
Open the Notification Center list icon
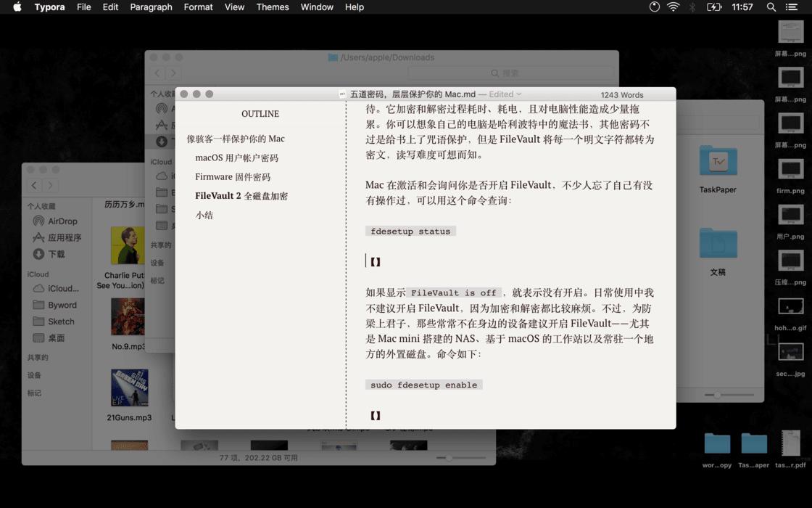(791, 7)
